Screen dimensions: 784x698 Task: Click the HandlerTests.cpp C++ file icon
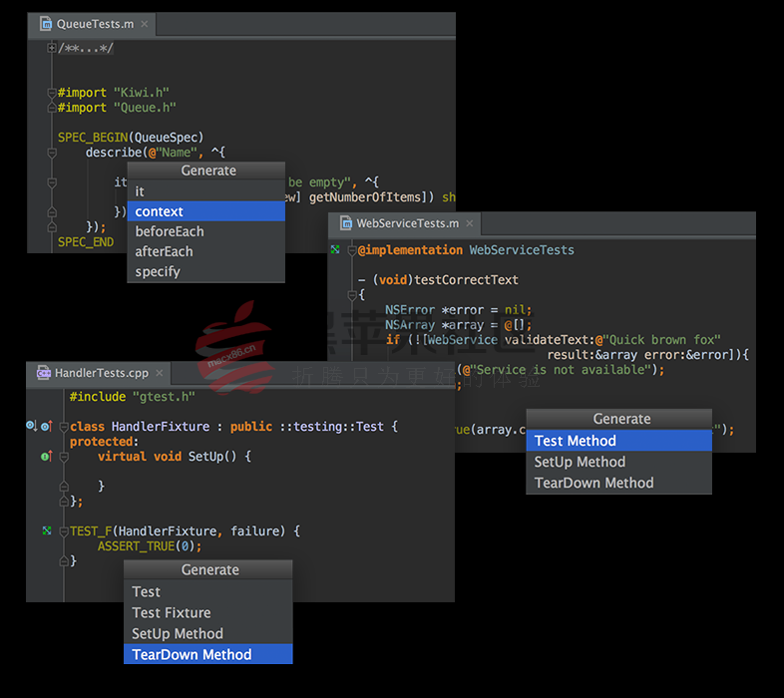tap(44, 373)
